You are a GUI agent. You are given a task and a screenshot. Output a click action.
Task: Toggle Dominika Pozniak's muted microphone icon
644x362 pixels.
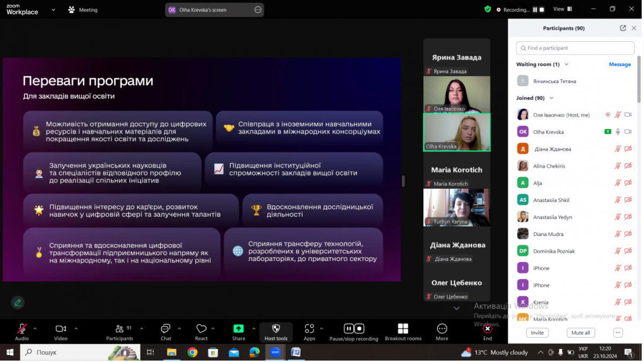pyautogui.click(x=618, y=251)
